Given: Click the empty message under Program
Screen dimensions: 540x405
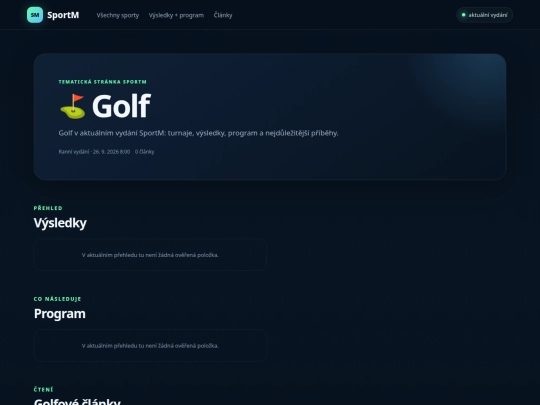Looking at the screenshot, I should [x=150, y=345].
